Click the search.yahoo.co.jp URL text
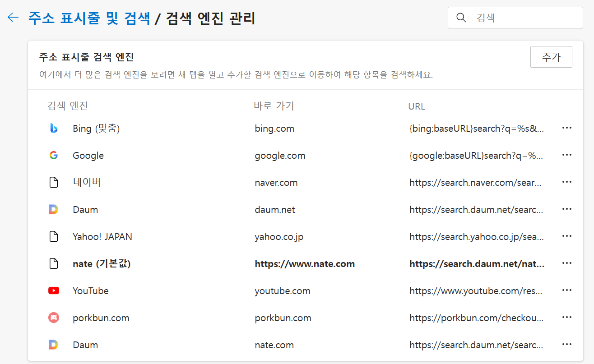594x364 pixels. click(477, 237)
